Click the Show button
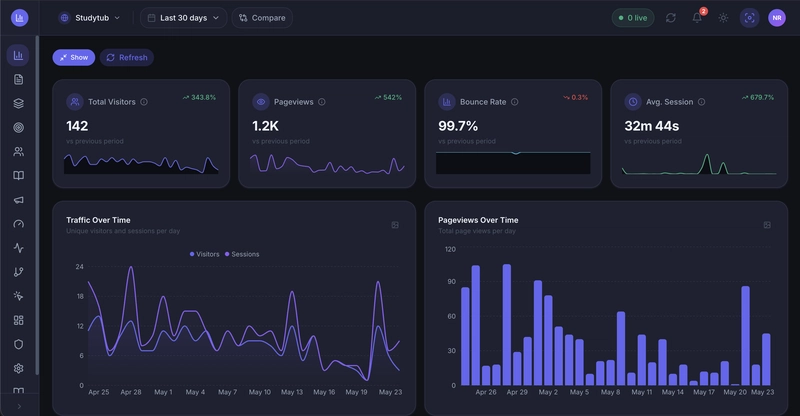 tap(73, 57)
